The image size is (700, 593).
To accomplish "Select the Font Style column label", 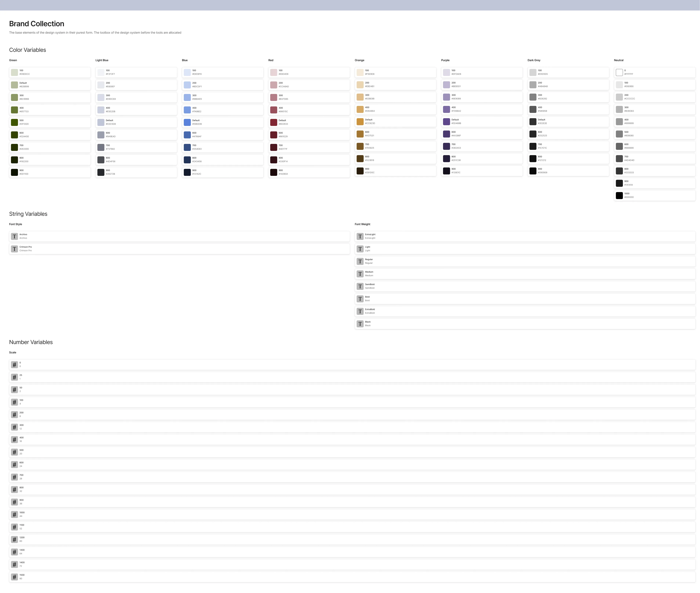I will [15, 224].
